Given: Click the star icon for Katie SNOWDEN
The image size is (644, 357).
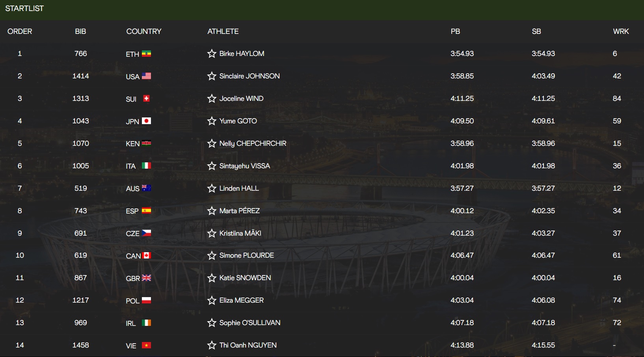Looking at the screenshot, I should coord(212,278).
